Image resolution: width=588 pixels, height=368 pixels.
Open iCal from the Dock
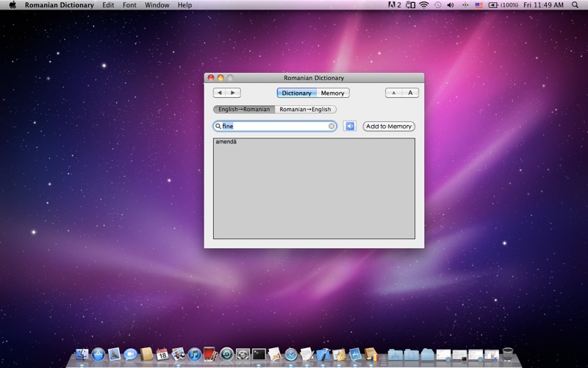(162, 354)
